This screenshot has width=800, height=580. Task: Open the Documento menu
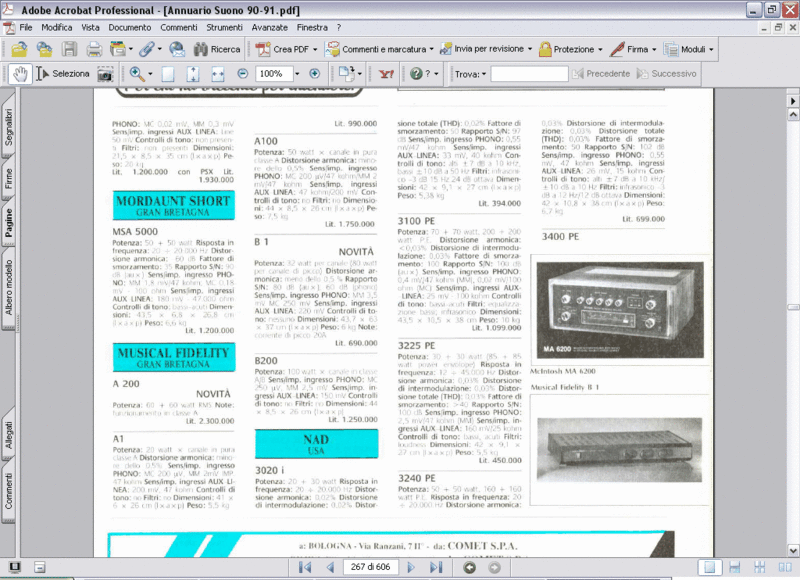(130, 28)
